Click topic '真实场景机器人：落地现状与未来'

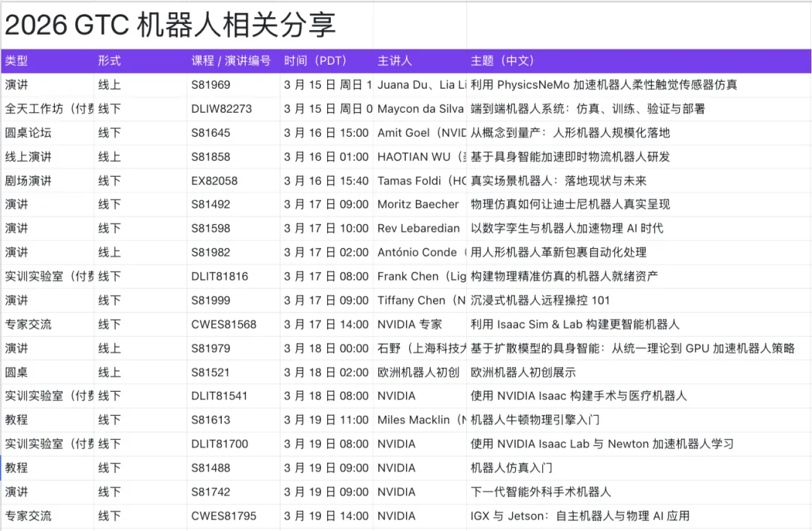[559, 181]
